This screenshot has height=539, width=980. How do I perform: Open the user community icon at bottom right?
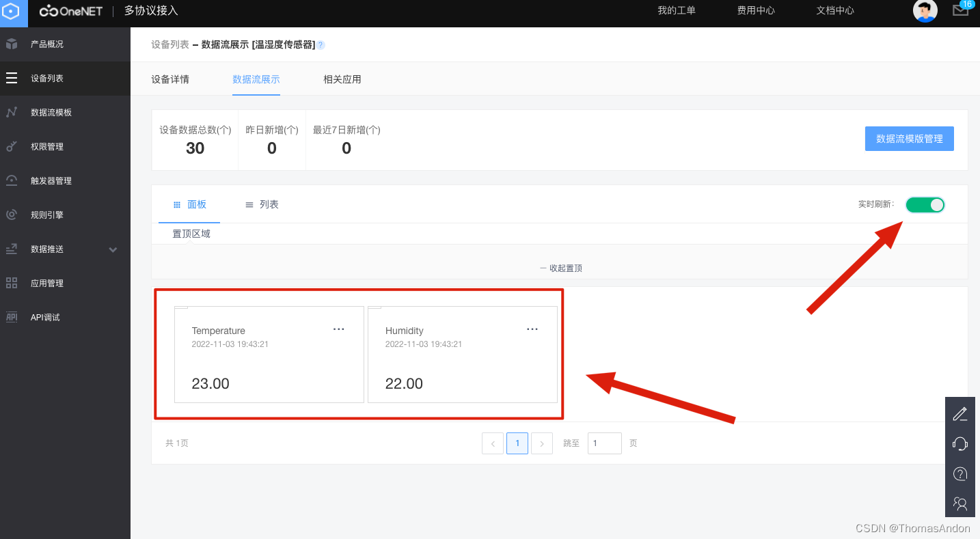[x=960, y=503]
